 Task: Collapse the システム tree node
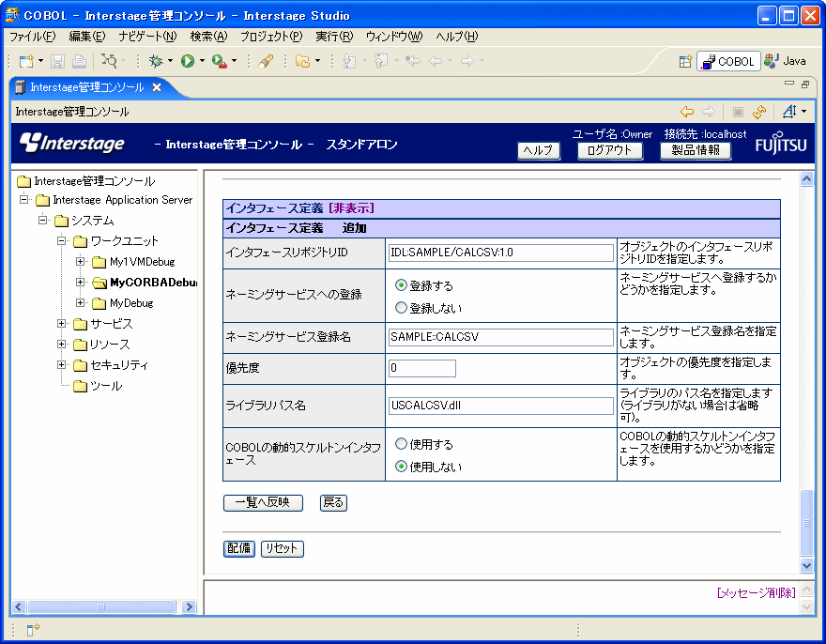pyautogui.click(x=42, y=220)
